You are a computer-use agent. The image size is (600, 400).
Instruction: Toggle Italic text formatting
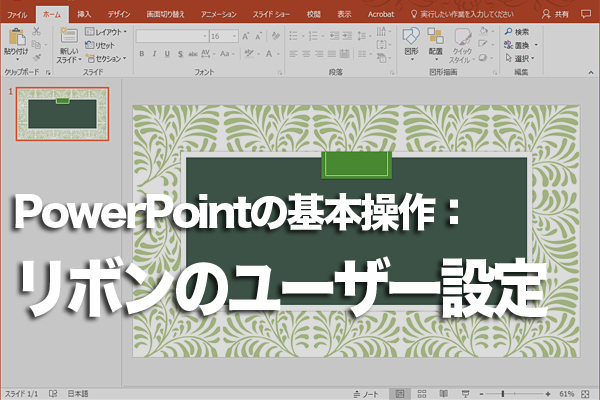(x=153, y=53)
